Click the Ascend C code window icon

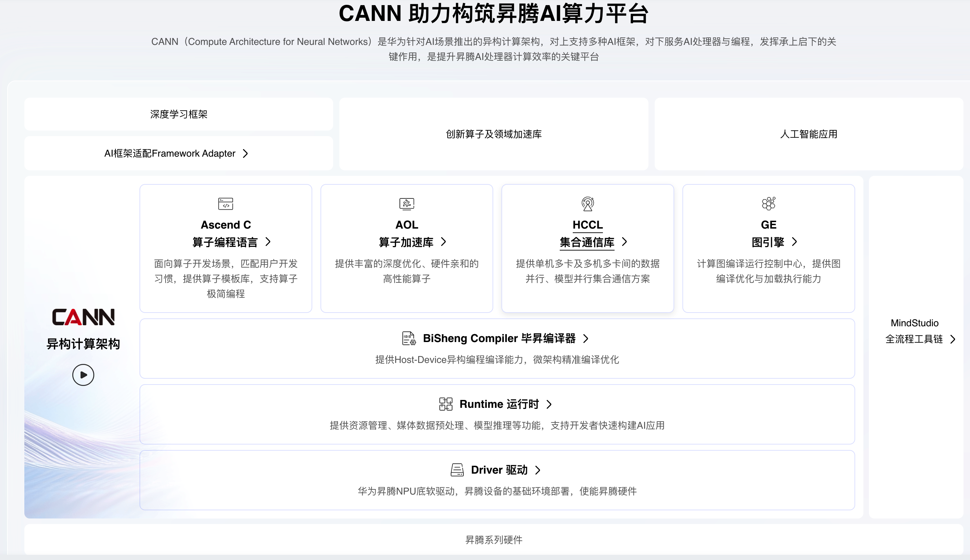click(x=226, y=204)
